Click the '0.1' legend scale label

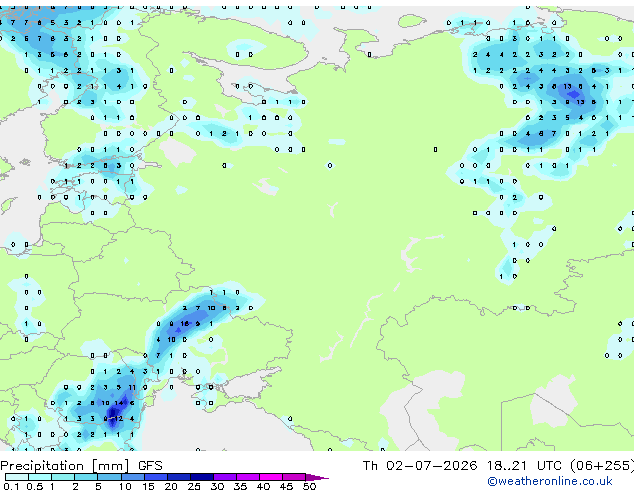click(x=12, y=486)
